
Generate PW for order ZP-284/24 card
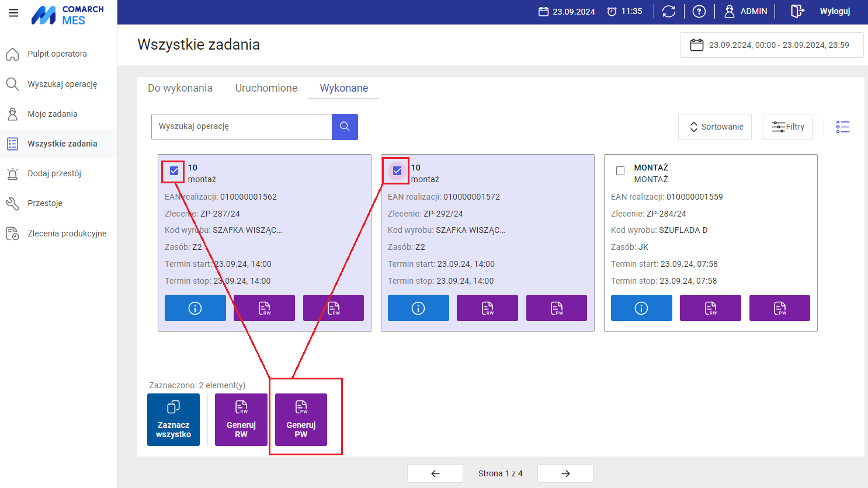click(x=780, y=308)
